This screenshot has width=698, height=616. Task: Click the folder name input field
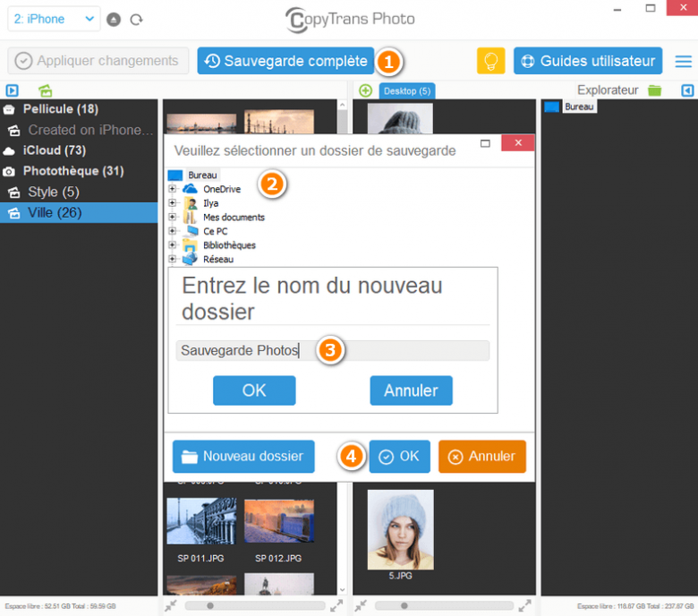point(332,350)
